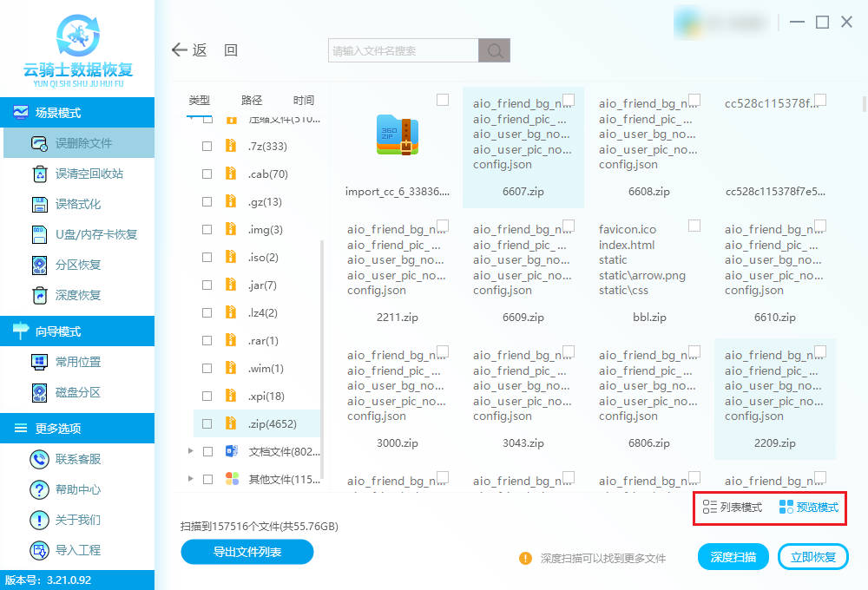Image resolution: width=868 pixels, height=590 pixels.
Task: Open 关于我们 info icon
Action: tap(39, 520)
